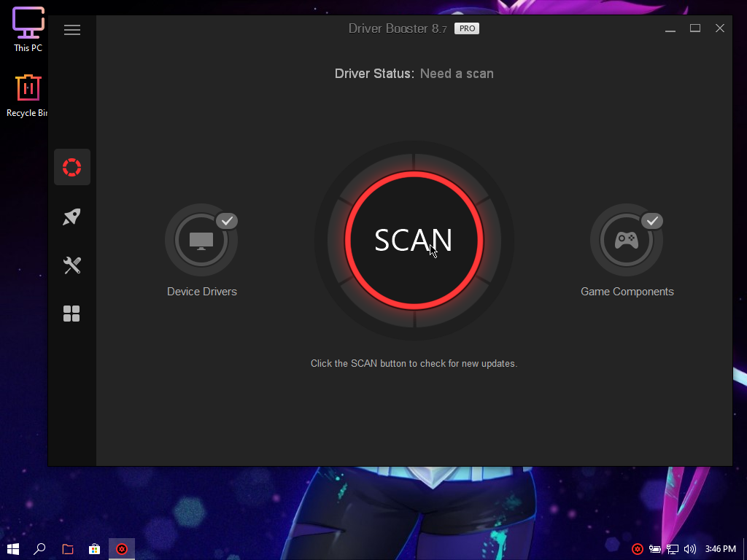Toggle the Device Drivers checkmark
The image size is (747, 560).
point(228,221)
